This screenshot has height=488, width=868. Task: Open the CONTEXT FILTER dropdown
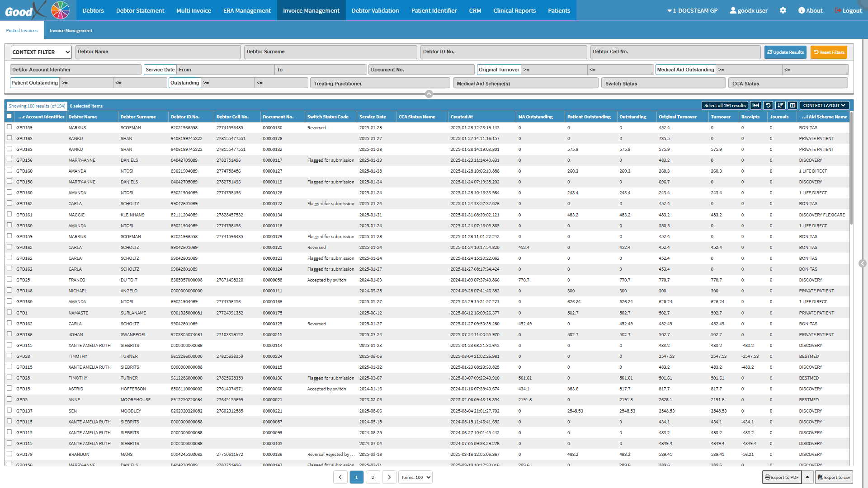41,52
